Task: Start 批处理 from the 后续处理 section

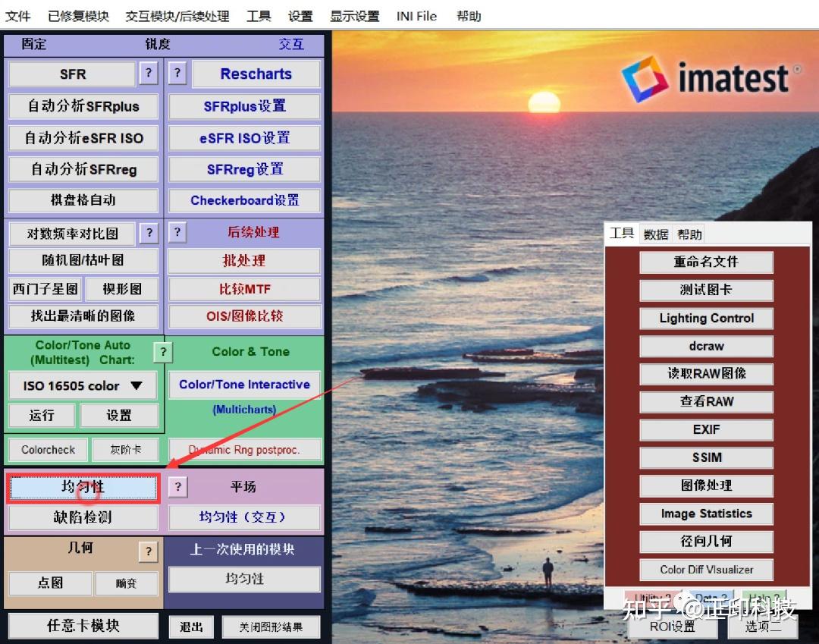Action: point(244,260)
